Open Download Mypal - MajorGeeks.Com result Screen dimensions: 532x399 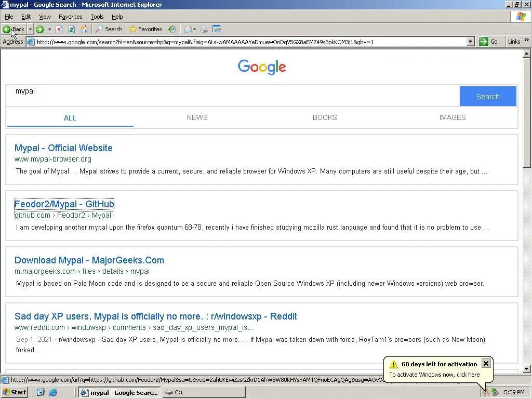click(x=89, y=260)
